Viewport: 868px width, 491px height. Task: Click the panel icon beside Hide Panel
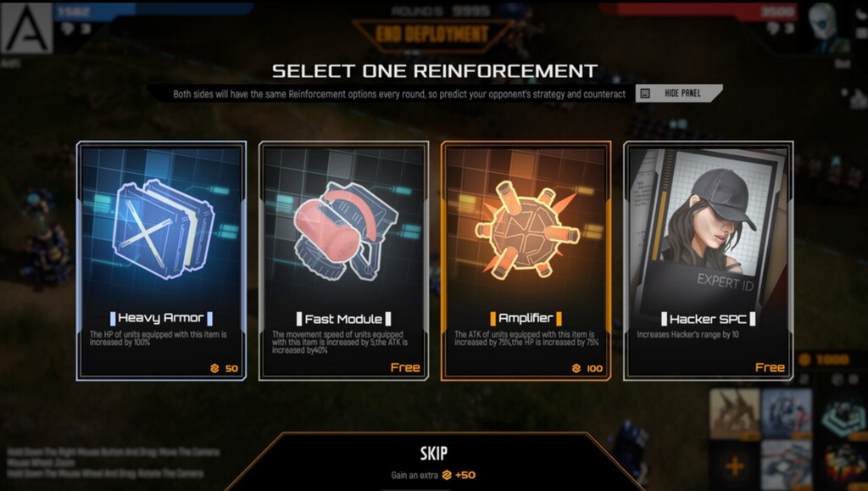tap(645, 93)
